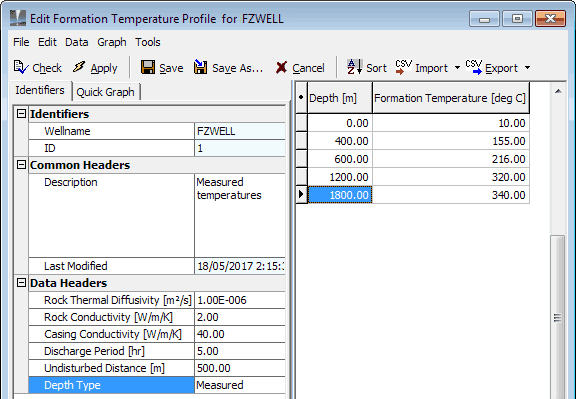576x399 pixels.
Task: Click the Depth Type value Measured
Action: [240, 385]
